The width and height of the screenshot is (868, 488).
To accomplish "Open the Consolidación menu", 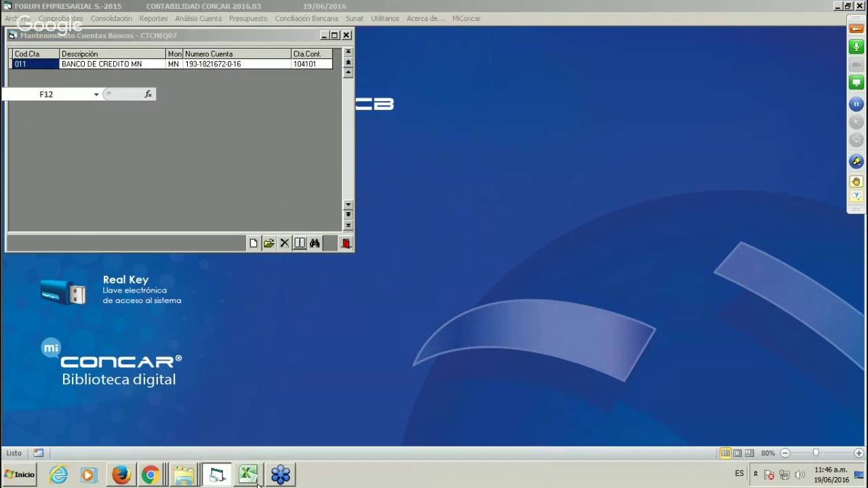I will coord(111,18).
